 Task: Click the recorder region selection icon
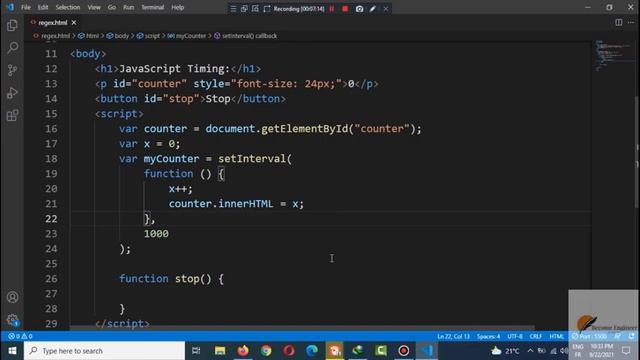267,9
